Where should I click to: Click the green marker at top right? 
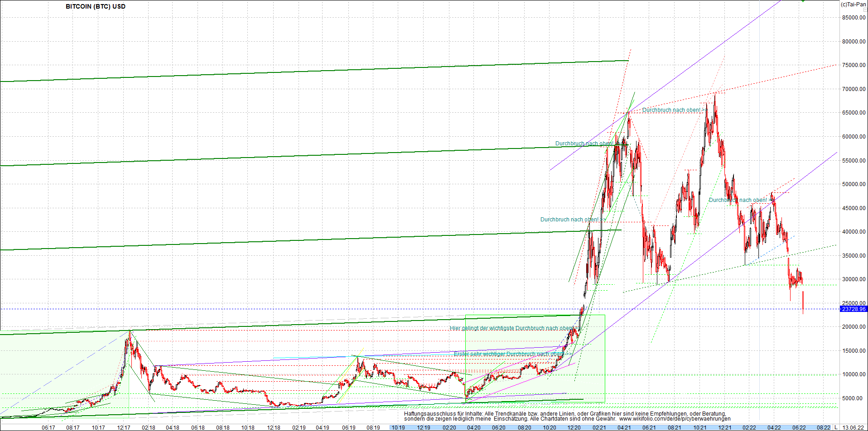803,1
